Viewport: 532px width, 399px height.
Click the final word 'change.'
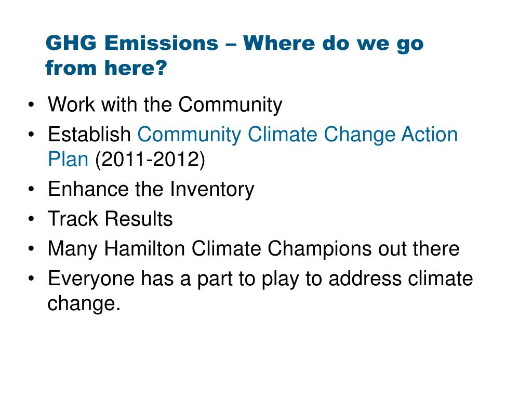coord(84,303)
